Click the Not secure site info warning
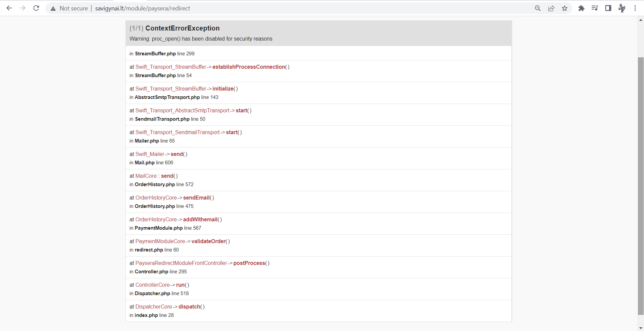 [69, 8]
